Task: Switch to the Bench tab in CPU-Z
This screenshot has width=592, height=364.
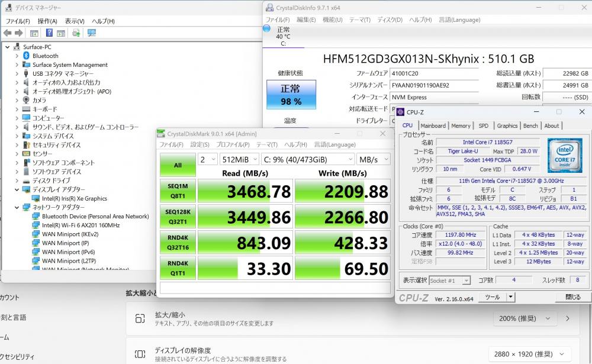Action: coord(530,125)
